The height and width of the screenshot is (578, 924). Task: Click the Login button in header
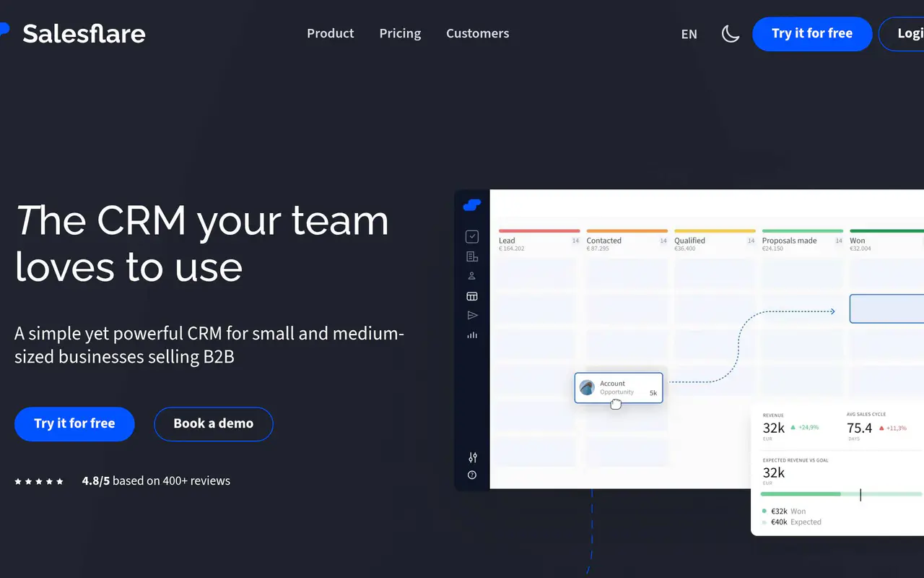click(902, 33)
